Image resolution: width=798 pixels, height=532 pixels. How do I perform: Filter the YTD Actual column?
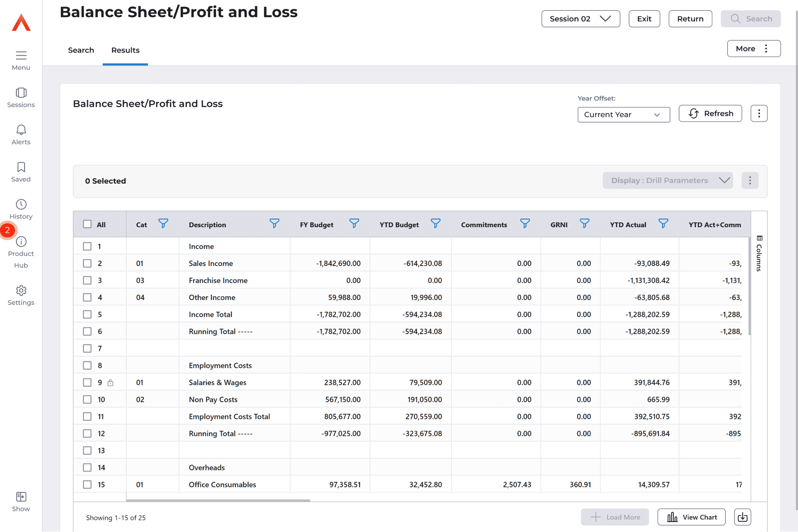click(663, 224)
